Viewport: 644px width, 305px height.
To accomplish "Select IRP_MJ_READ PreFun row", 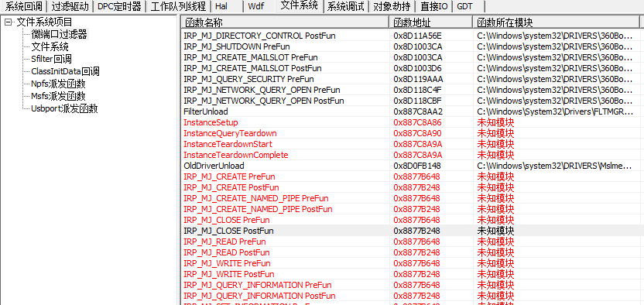I will point(410,242).
